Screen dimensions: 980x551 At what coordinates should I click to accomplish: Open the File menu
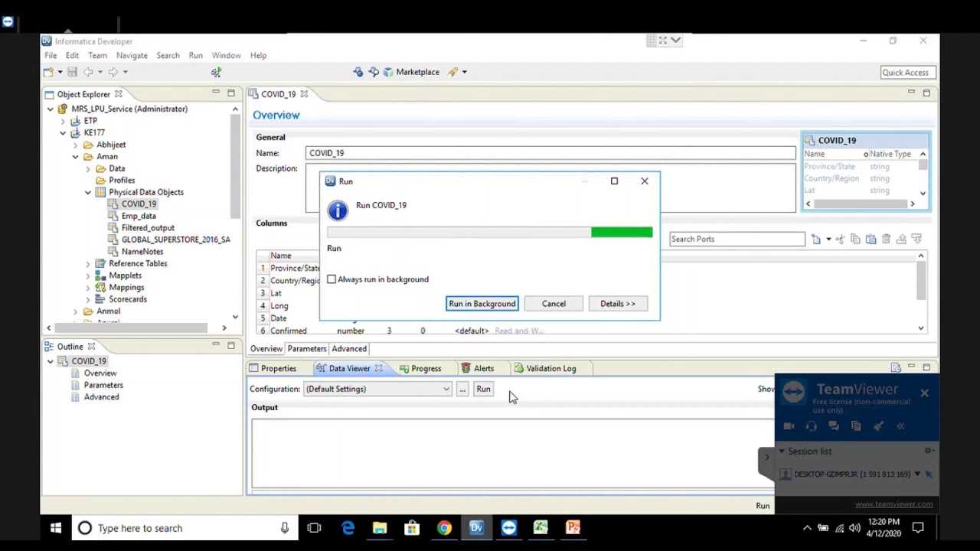tap(51, 55)
